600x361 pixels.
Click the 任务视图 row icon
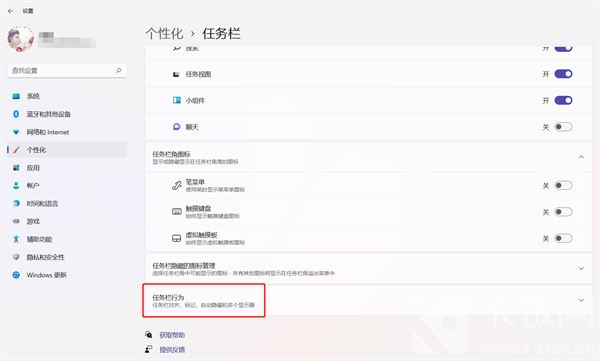coord(176,74)
